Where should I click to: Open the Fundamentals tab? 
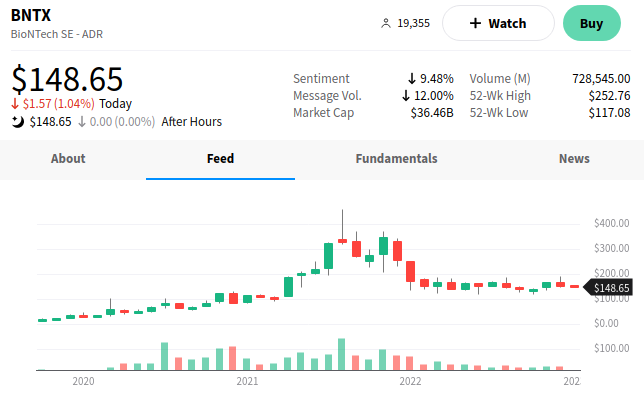click(396, 159)
